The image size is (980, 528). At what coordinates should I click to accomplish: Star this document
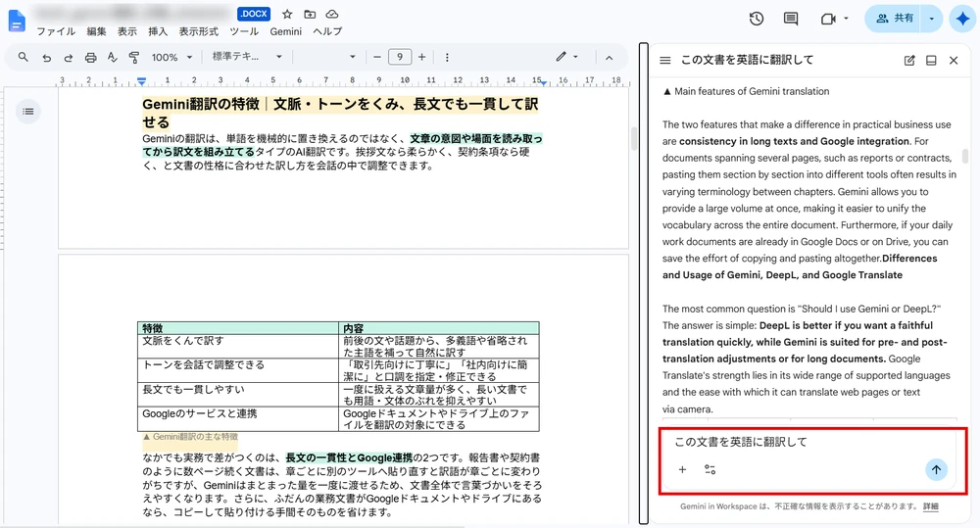(x=287, y=14)
